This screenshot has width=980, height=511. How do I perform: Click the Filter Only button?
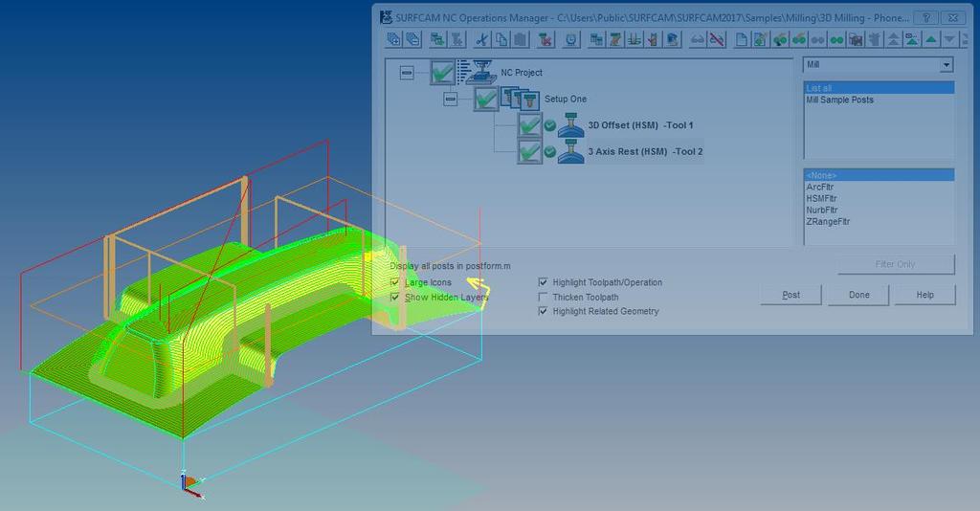pyautogui.click(x=896, y=264)
